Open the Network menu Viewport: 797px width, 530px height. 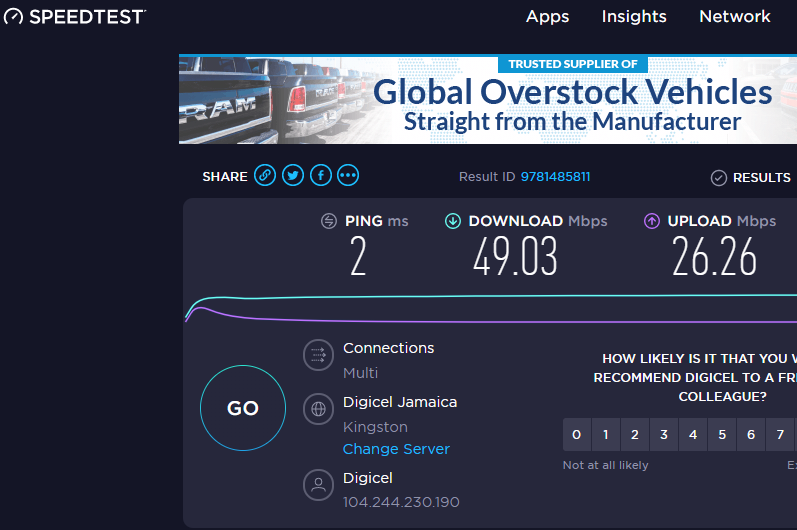[x=734, y=17]
